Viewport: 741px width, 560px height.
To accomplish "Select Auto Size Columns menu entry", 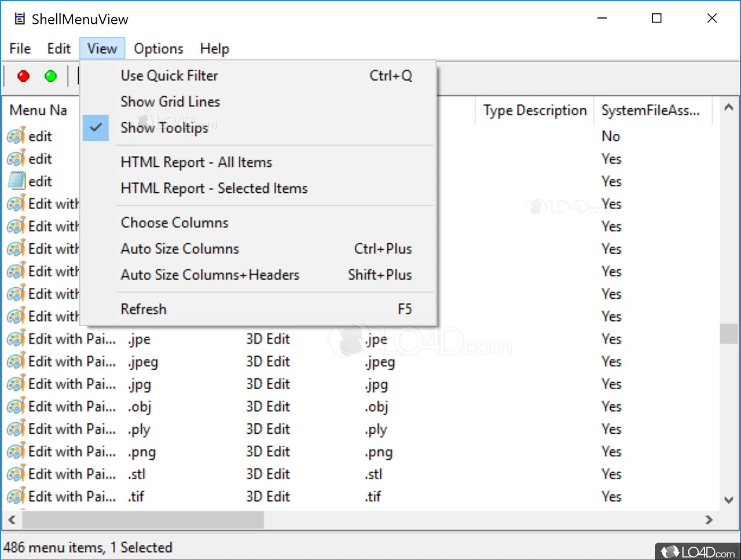I will [179, 249].
